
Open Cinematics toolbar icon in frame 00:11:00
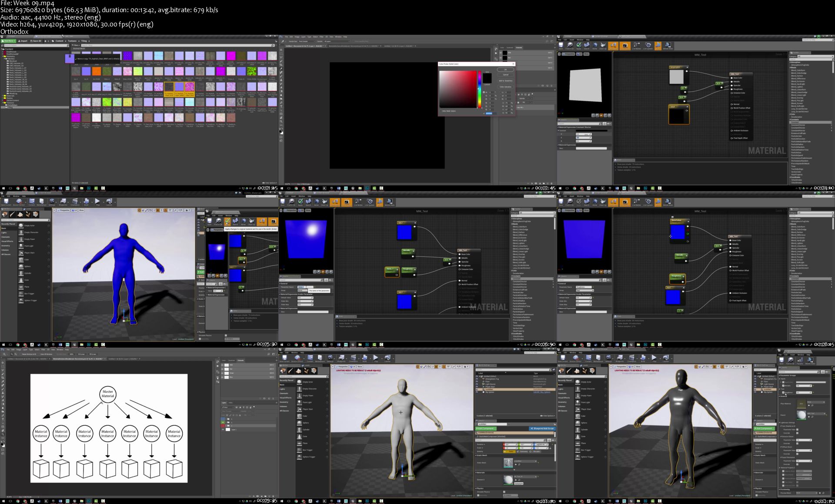353,358
